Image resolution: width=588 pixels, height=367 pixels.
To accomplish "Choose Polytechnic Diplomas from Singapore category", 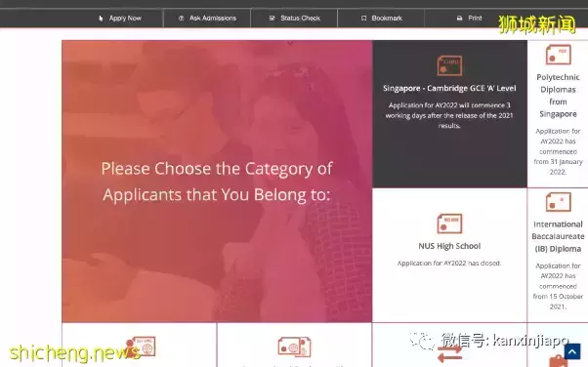I will tap(558, 96).
